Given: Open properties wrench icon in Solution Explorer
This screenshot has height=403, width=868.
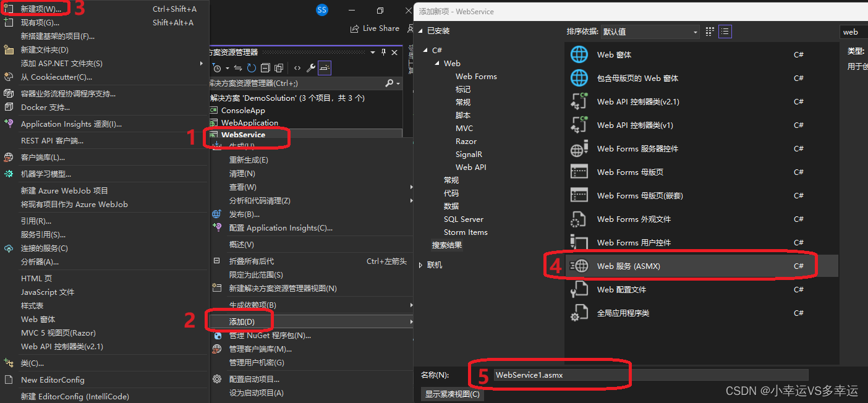Looking at the screenshot, I should 311,68.
